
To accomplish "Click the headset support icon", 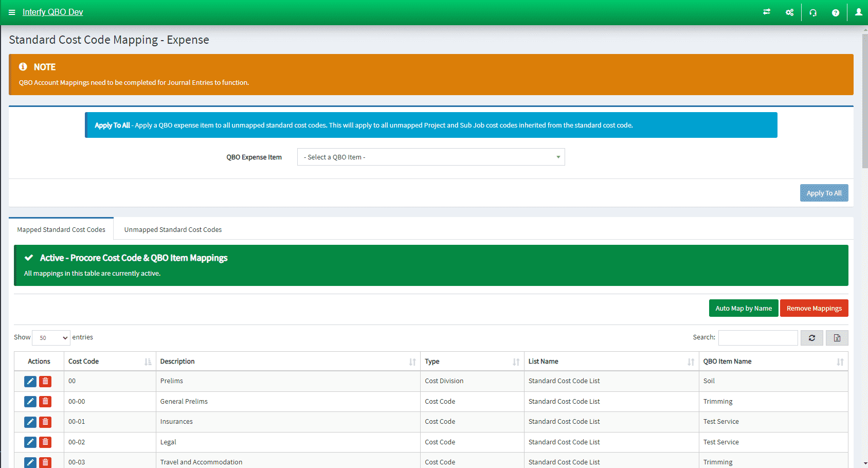I will [x=813, y=12].
